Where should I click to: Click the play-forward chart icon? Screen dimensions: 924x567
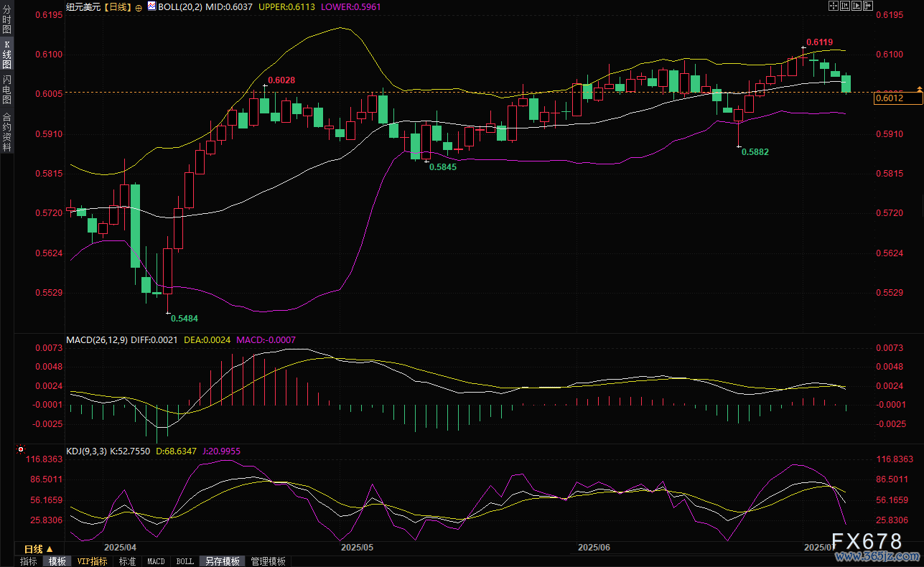pyautogui.click(x=857, y=6)
